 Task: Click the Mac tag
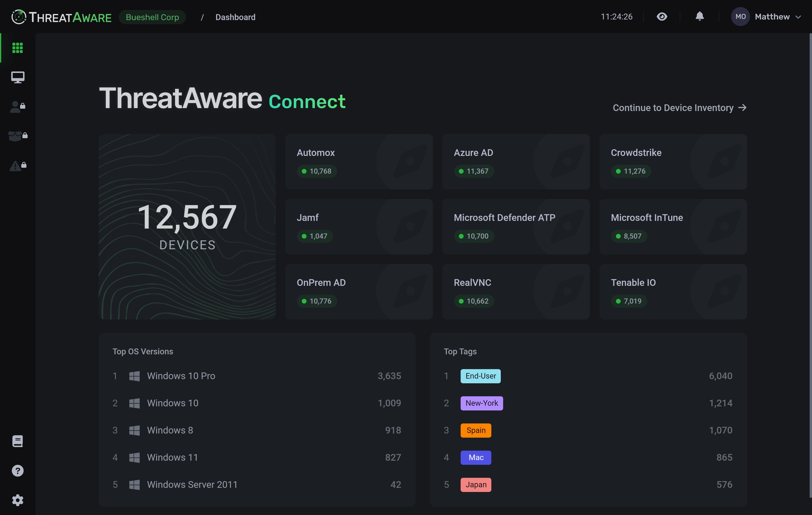click(x=476, y=457)
